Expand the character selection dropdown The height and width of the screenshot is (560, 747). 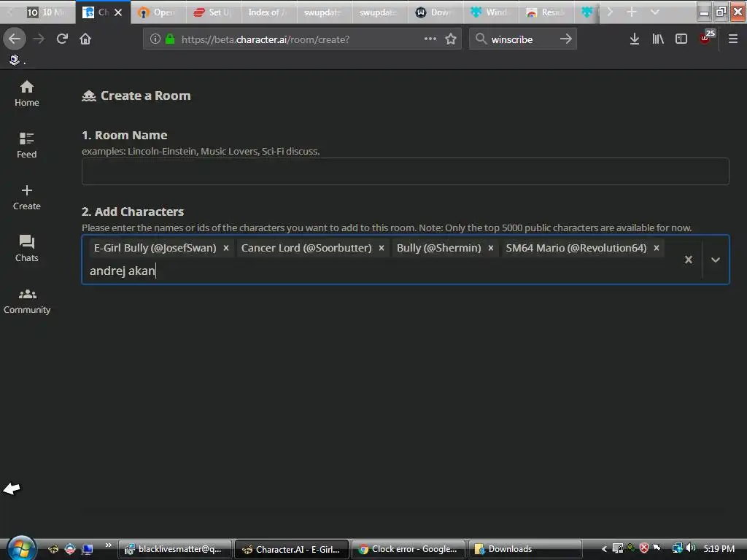pyautogui.click(x=715, y=260)
